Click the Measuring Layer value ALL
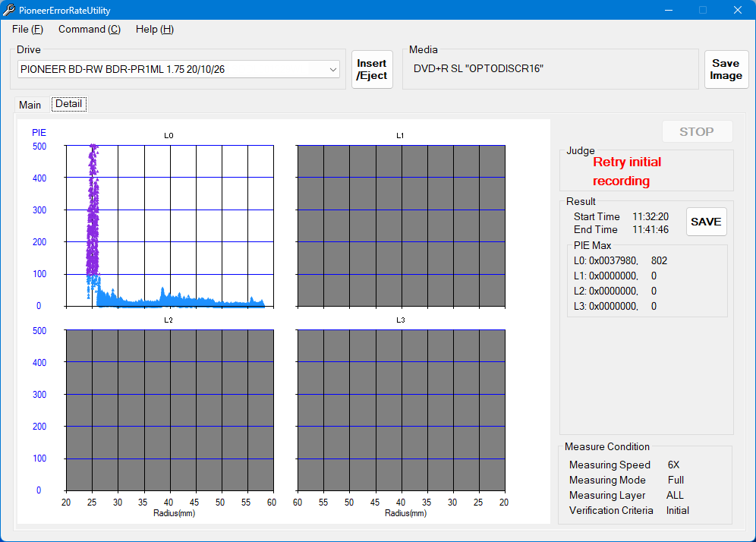This screenshot has width=756, height=542. point(675,495)
